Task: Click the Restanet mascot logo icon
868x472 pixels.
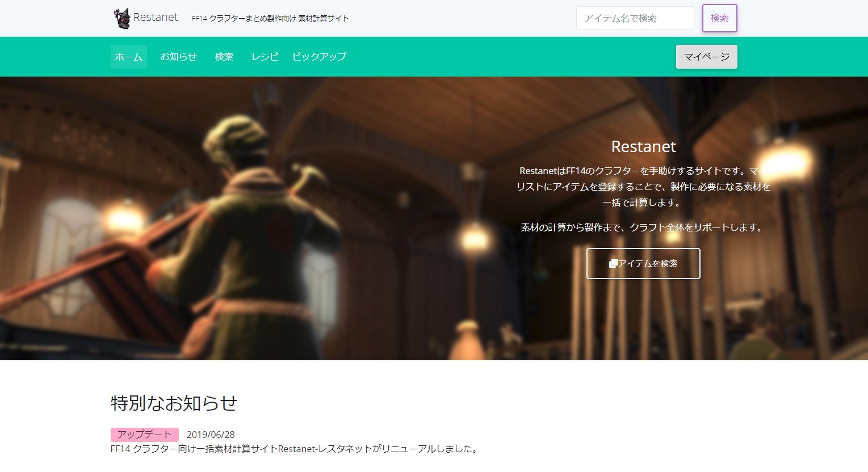Action: coord(121,18)
